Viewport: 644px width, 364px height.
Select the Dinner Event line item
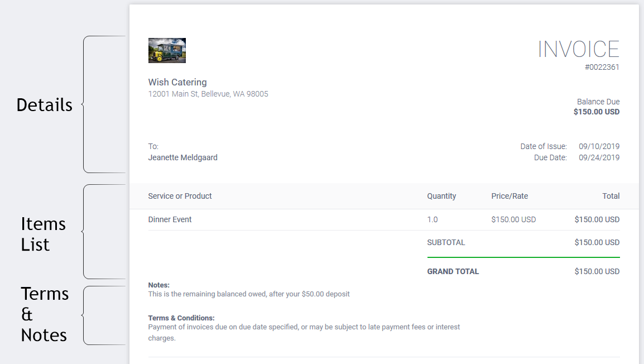pos(170,219)
